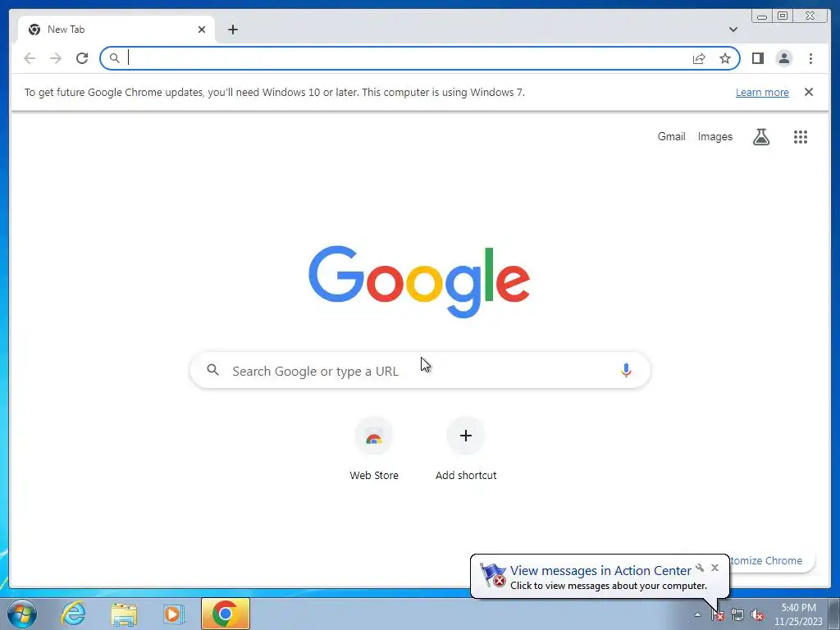Go to Gmail link
Screen dimensions: 840x630
point(671,137)
